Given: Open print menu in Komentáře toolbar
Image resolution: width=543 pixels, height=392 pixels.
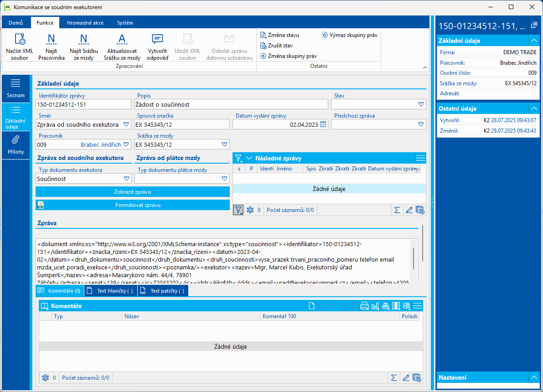Looking at the screenshot, I should point(364,306).
